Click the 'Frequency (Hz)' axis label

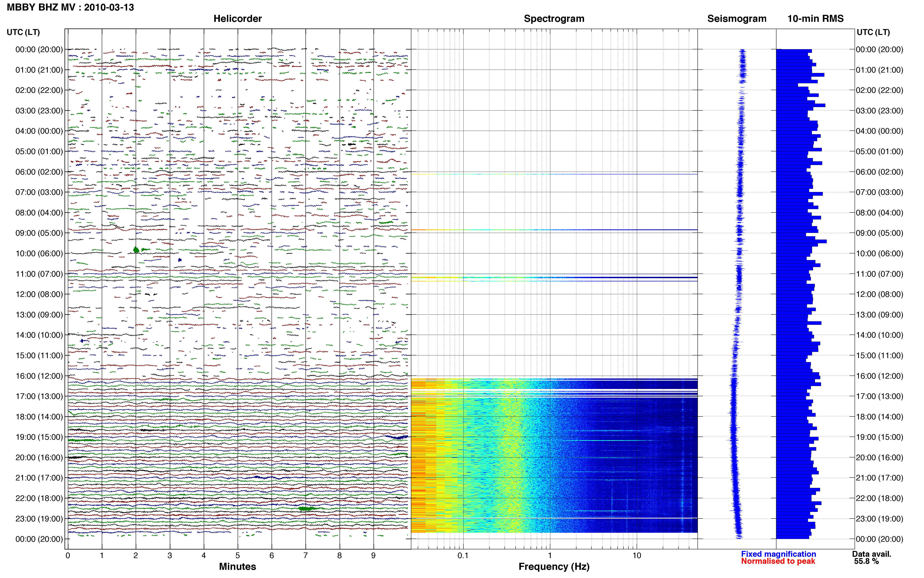554,566
